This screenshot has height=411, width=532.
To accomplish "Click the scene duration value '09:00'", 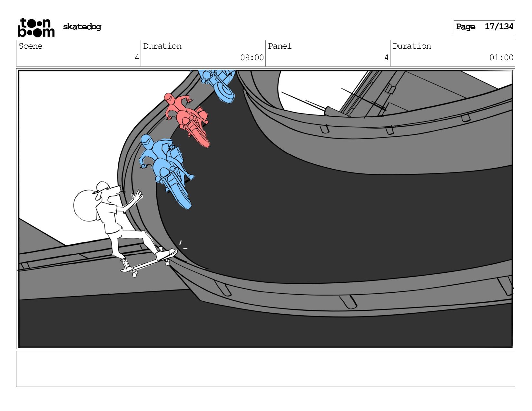I will 252,58.
